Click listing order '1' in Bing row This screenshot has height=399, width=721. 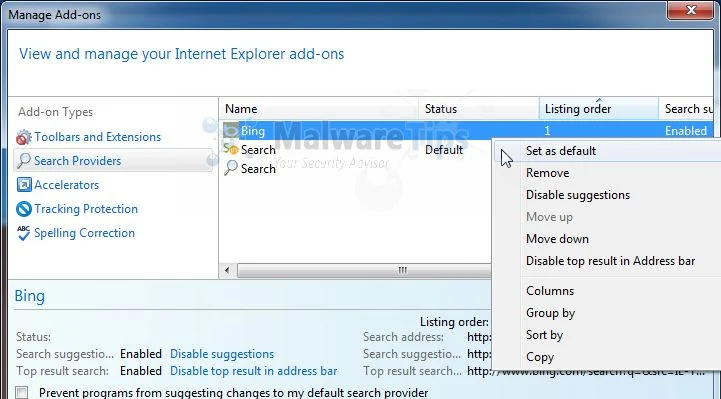coord(547,131)
